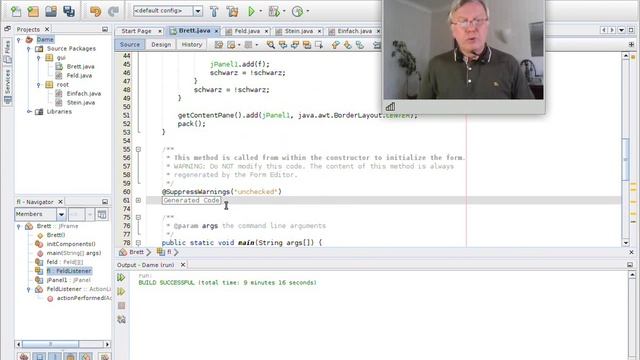Collapse the Dame project node
Image resolution: width=640 pixels, height=360 pixels.
coord(19,40)
